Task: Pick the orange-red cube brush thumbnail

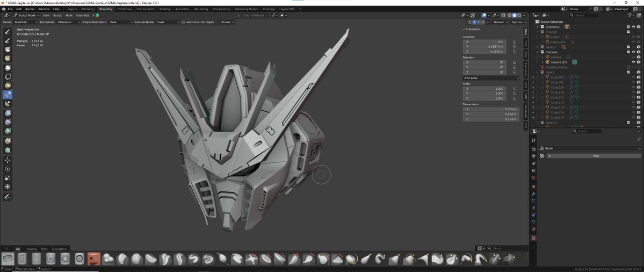Action: click(93, 259)
